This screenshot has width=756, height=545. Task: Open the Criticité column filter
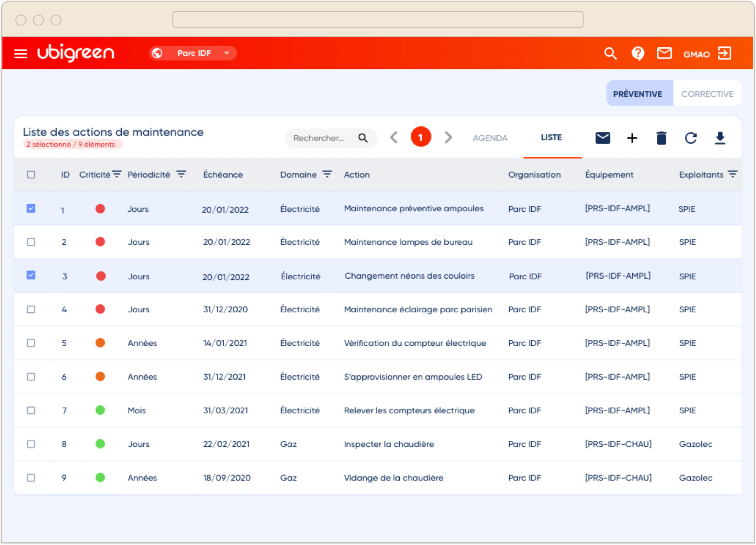tap(117, 174)
